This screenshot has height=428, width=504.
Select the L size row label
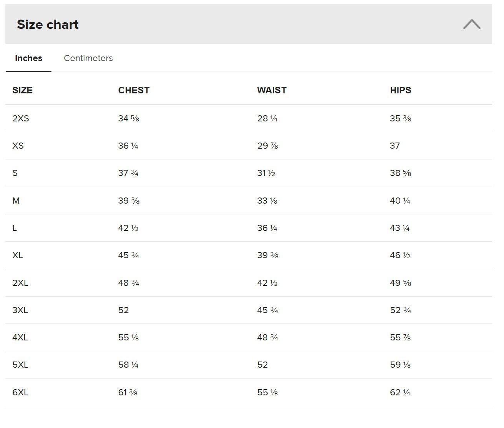pyautogui.click(x=15, y=228)
